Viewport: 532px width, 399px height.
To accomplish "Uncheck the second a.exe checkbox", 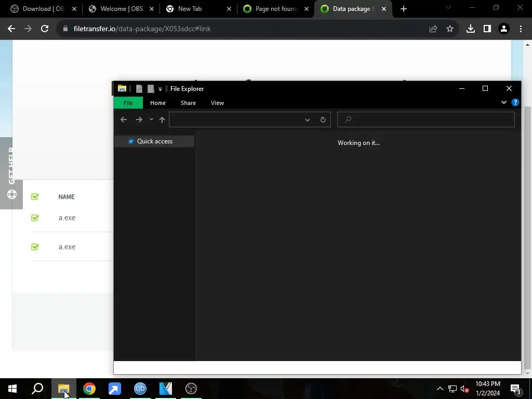I will pos(35,247).
